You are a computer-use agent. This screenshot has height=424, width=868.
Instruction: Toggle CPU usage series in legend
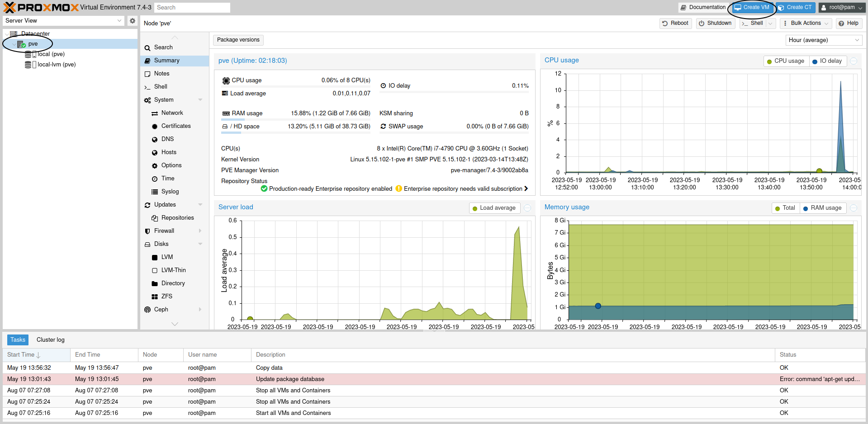tap(786, 61)
